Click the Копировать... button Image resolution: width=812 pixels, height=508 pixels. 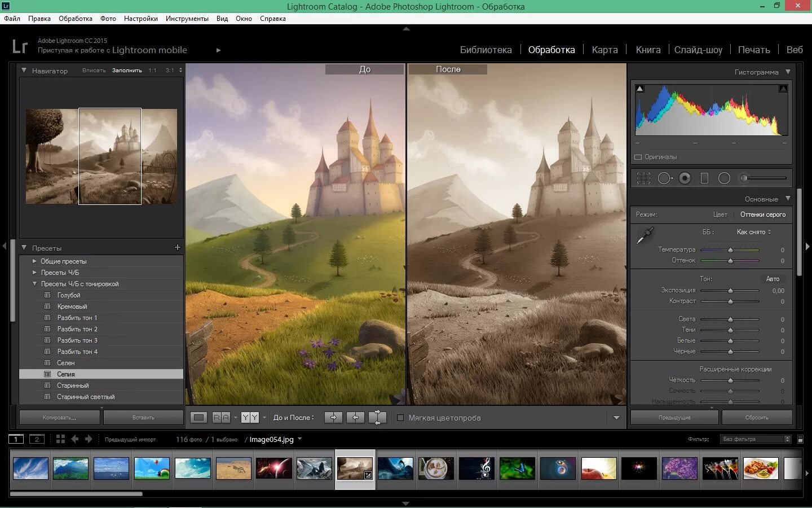click(x=60, y=418)
